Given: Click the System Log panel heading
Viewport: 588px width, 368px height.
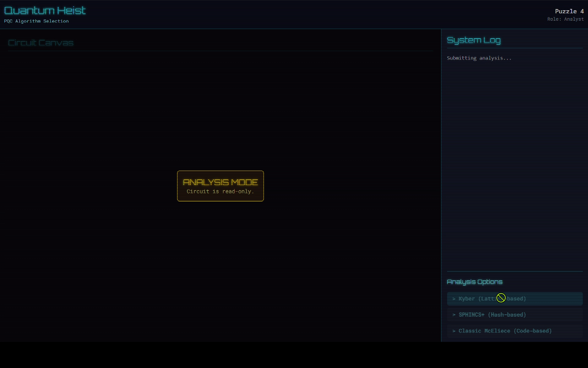Looking at the screenshot, I should coord(473,40).
